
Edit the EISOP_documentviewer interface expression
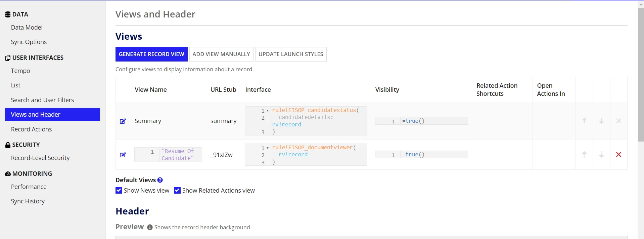coord(306,155)
